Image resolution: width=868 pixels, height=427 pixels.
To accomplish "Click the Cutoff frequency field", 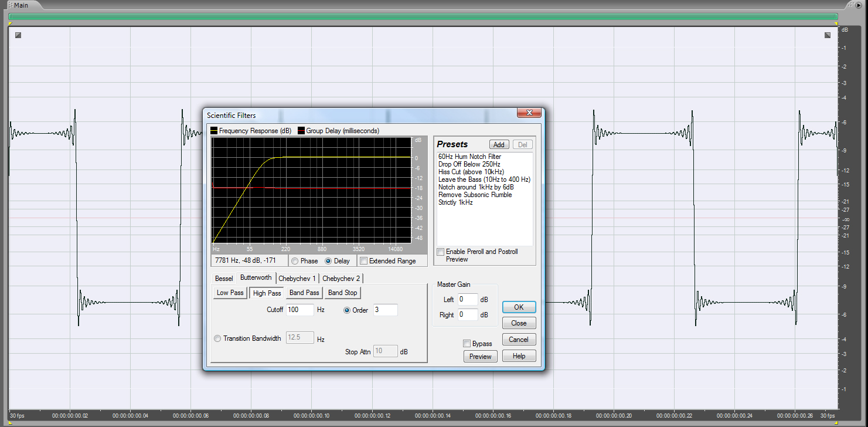I will [300, 310].
